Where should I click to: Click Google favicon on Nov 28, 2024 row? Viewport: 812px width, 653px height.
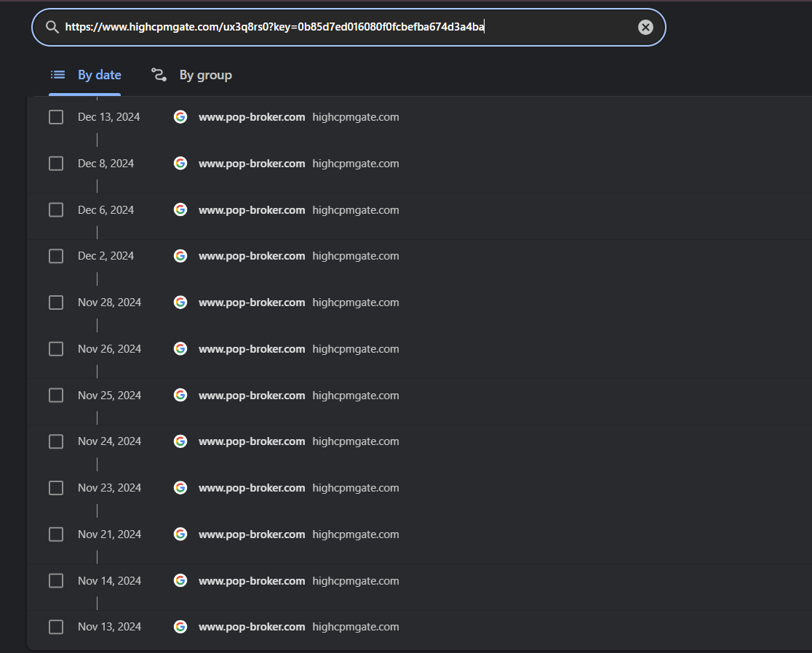point(180,303)
